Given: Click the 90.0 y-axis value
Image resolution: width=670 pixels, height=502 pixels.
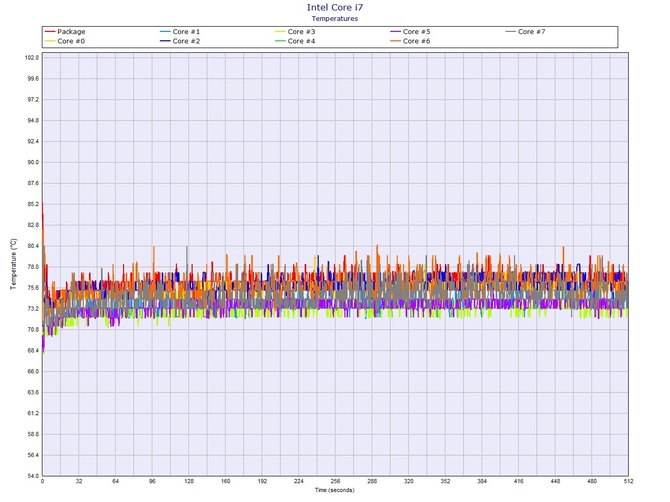Looking at the screenshot, I should coord(33,162).
